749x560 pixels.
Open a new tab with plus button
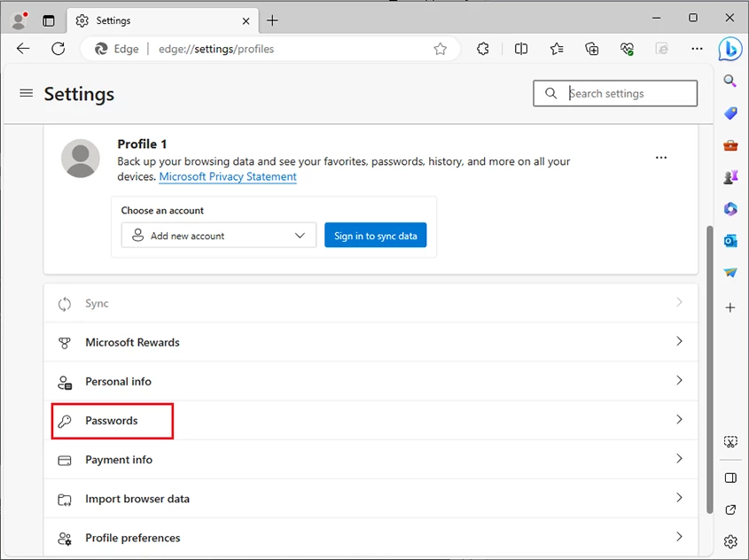coord(272,20)
